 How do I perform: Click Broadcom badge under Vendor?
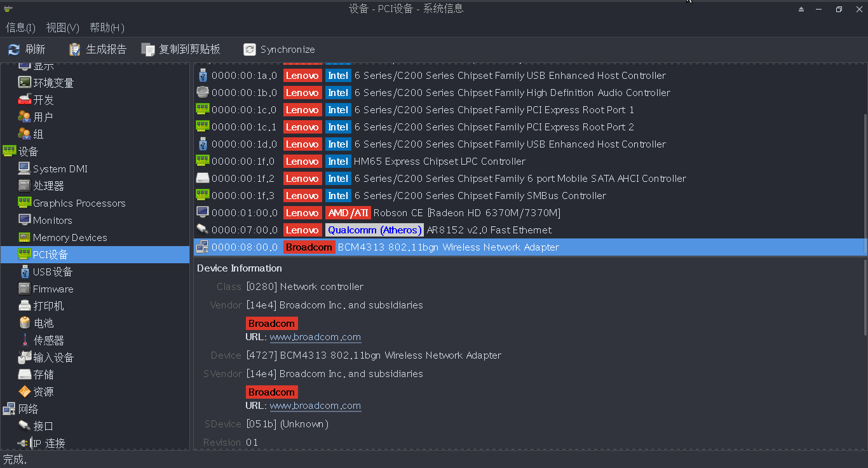271,324
